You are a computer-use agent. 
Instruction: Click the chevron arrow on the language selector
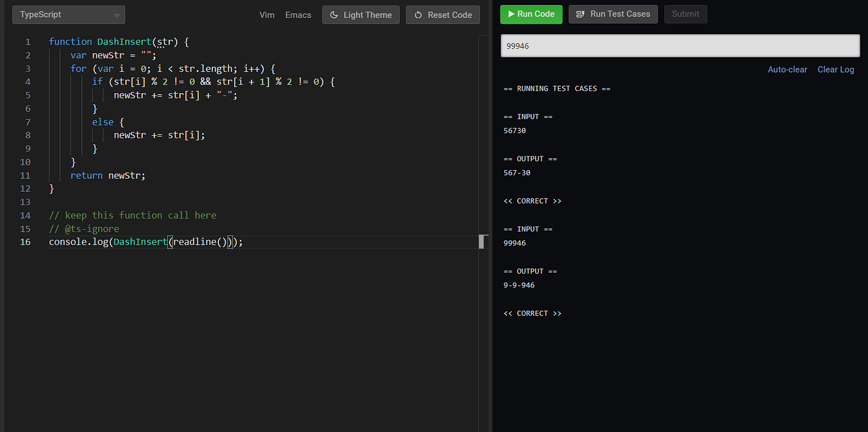[117, 14]
